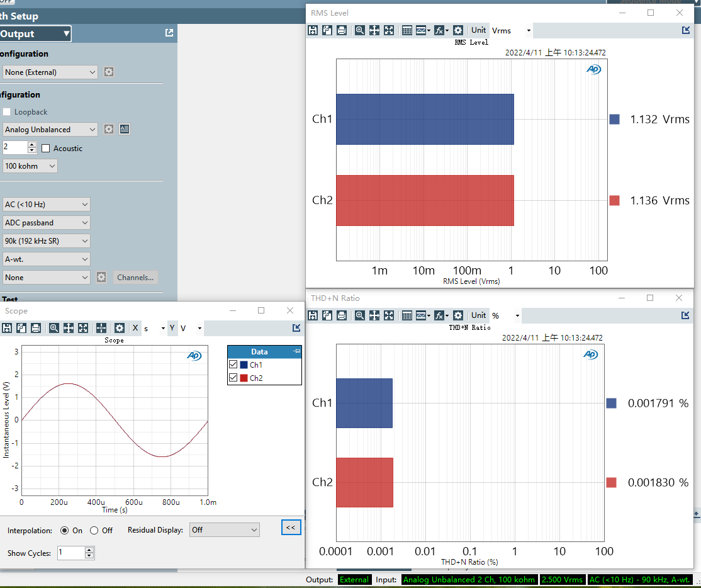Open the Analog Unbalanced connector dropdown
The height and width of the screenshot is (588, 701).
click(50, 130)
